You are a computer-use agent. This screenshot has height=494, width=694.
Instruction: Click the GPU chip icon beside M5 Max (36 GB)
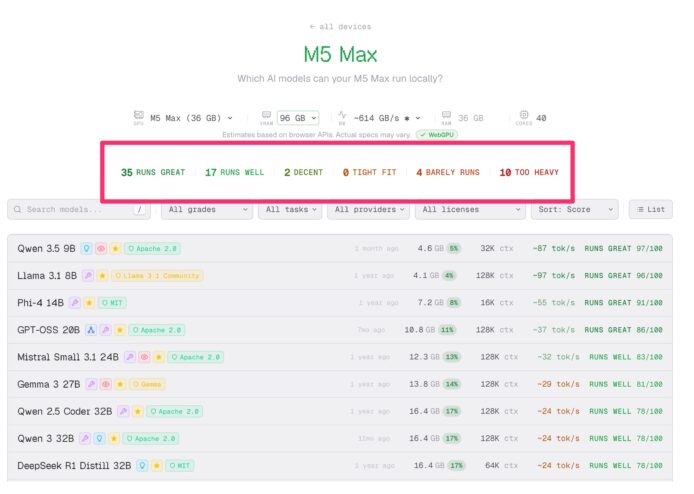pos(139,115)
